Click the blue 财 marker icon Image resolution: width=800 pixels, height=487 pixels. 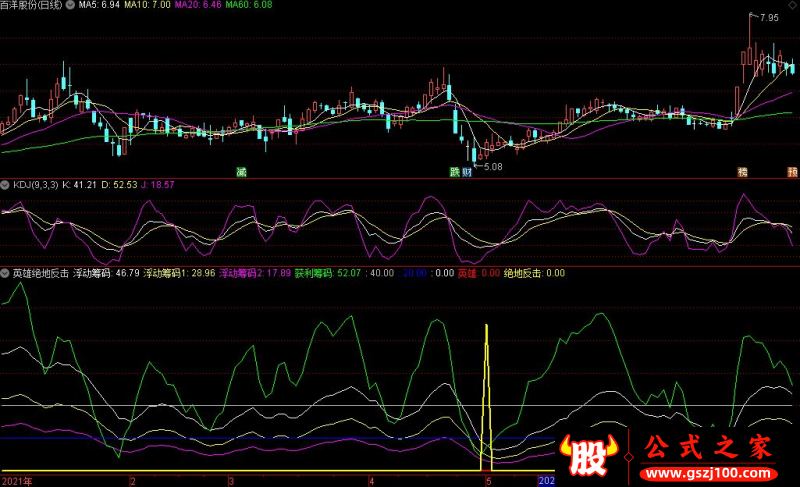(x=467, y=172)
